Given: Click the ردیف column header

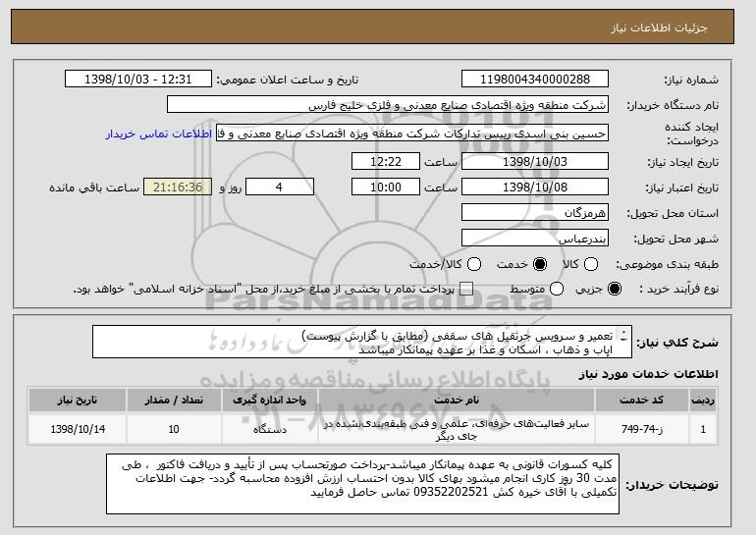Looking at the screenshot, I should tap(703, 401).
